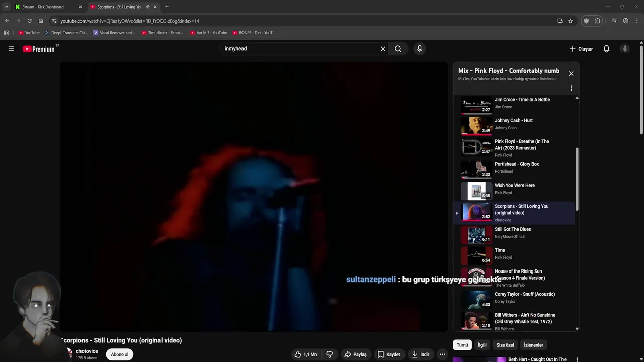The height and width of the screenshot is (362, 644).
Task: View site information icon in address bar
Action: tap(54, 21)
